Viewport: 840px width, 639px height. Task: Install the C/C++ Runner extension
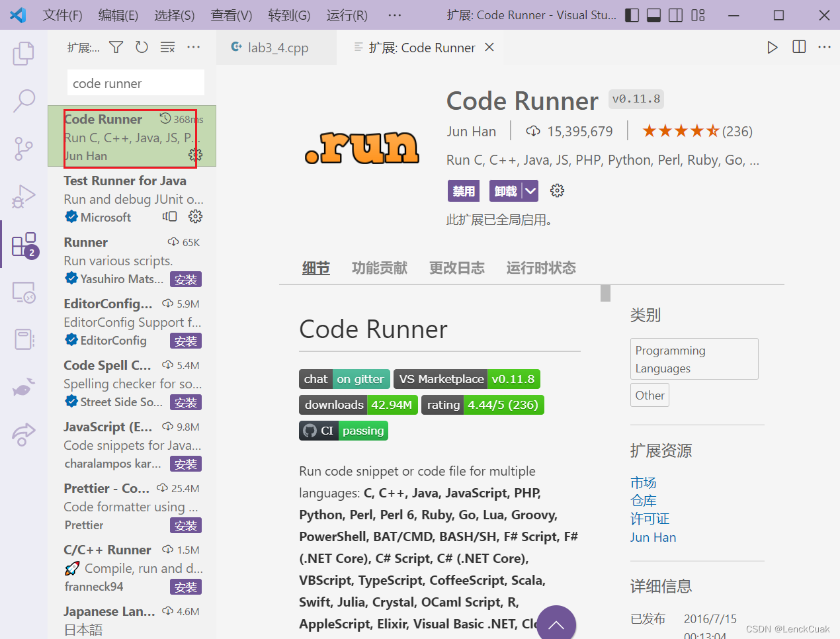(x=186, y=587)
